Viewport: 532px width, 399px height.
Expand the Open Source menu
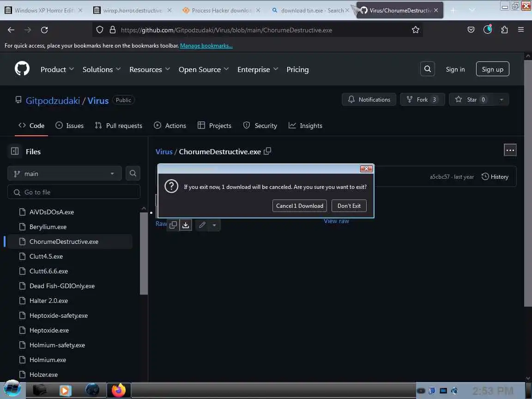point(204,69)
